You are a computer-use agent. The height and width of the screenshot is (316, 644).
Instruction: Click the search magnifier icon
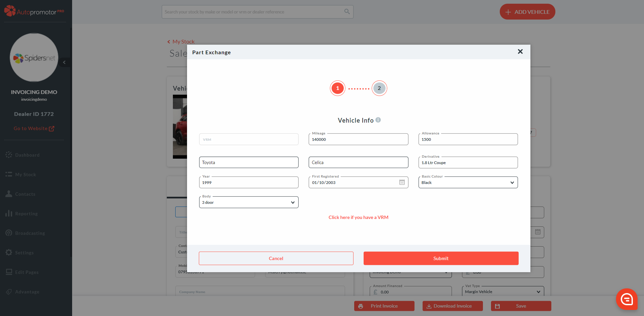[x=347, y=12]
